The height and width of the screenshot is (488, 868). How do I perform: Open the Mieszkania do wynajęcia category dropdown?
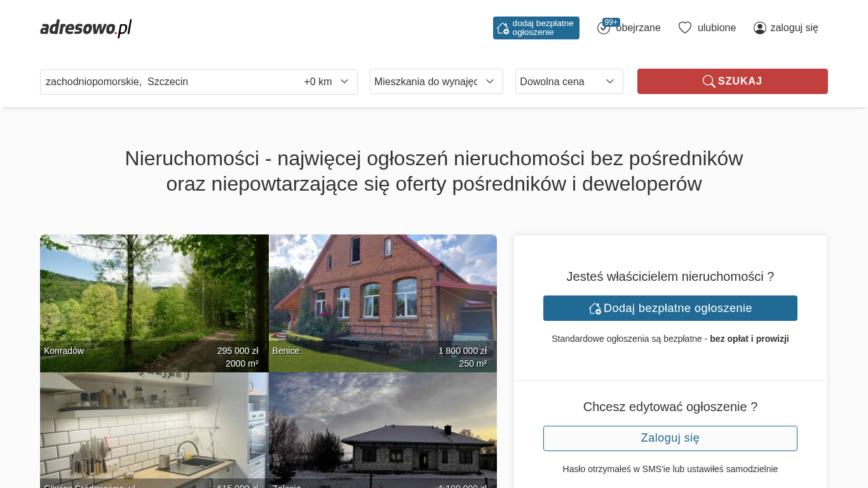point(436,81)
